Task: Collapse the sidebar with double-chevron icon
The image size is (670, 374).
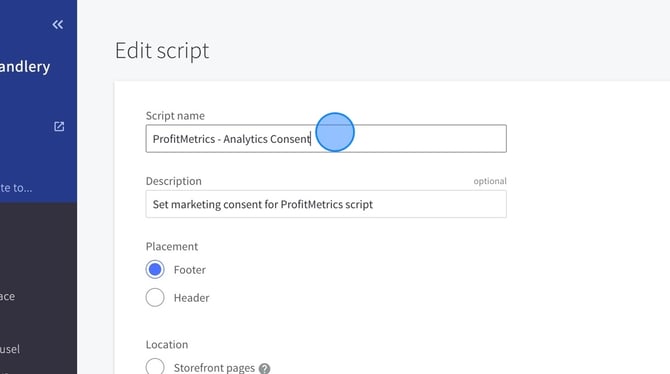Action: tap(58, 25)
